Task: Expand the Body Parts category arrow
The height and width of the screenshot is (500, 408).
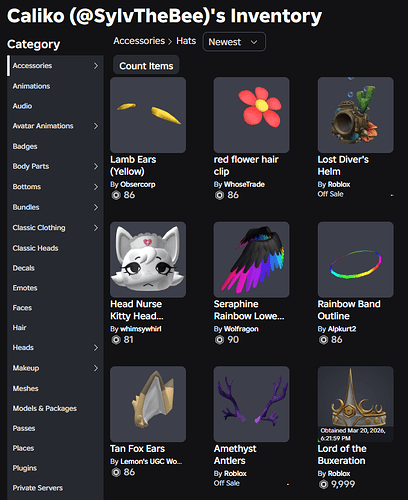Action: click(x=96, y=166)
